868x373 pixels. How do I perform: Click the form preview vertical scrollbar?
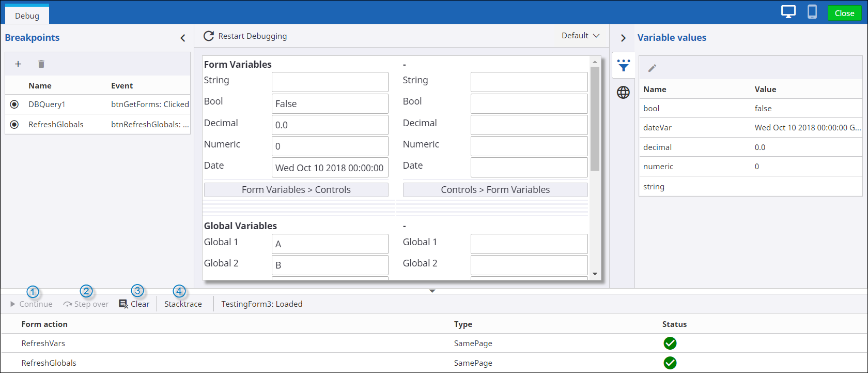[595, 119]
